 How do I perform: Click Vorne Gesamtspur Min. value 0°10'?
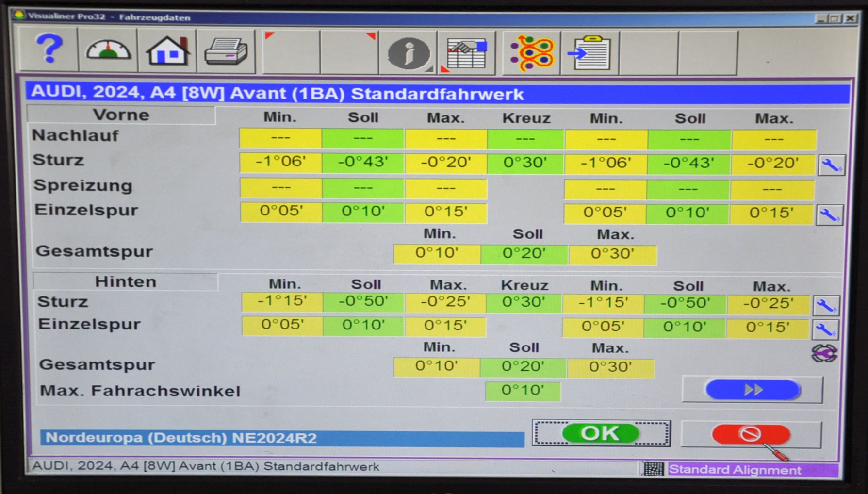click(x=437, y=253)
